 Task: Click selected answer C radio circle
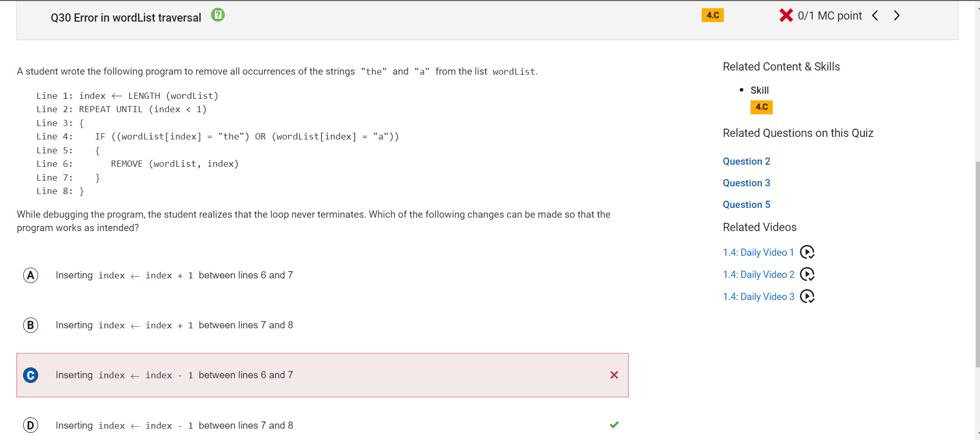(x=31, y=375)
